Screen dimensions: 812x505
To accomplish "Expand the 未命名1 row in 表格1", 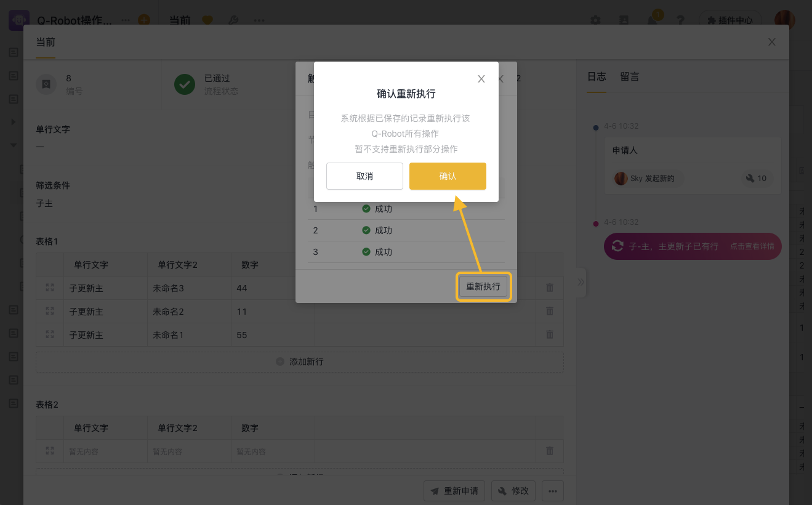I will pyautogui.click(x=50, y=334).
